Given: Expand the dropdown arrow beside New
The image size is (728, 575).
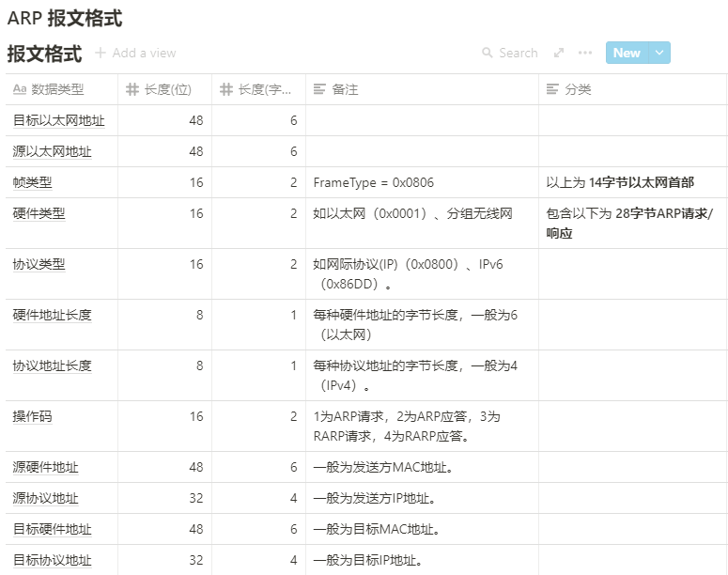Looking at the screenshot, I should (659, 54).
